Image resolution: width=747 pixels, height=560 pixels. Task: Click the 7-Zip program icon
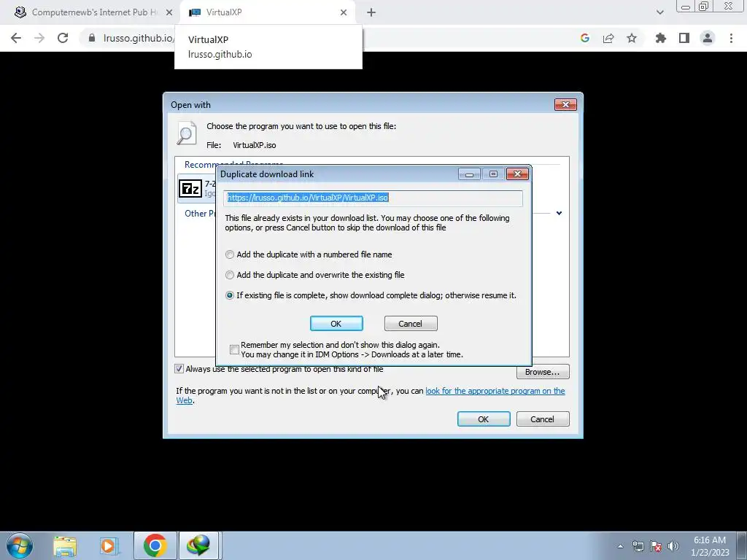click(190, 189)
